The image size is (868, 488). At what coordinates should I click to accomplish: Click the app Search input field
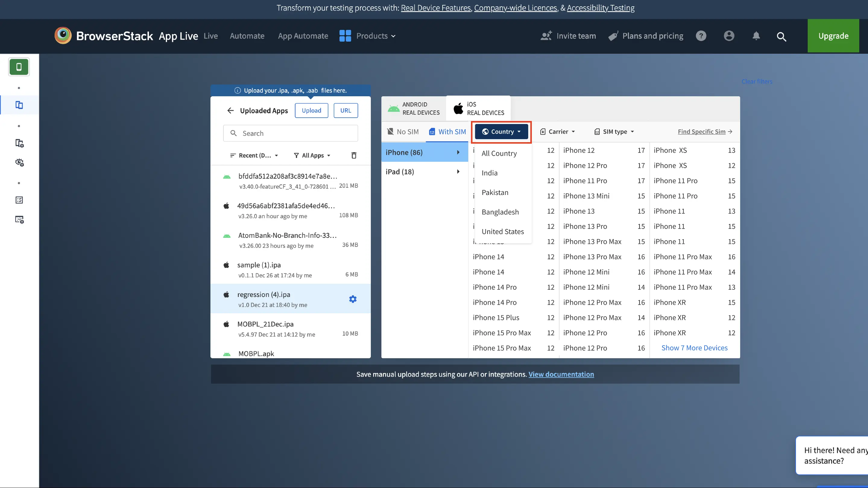click(x=290, y=133)
